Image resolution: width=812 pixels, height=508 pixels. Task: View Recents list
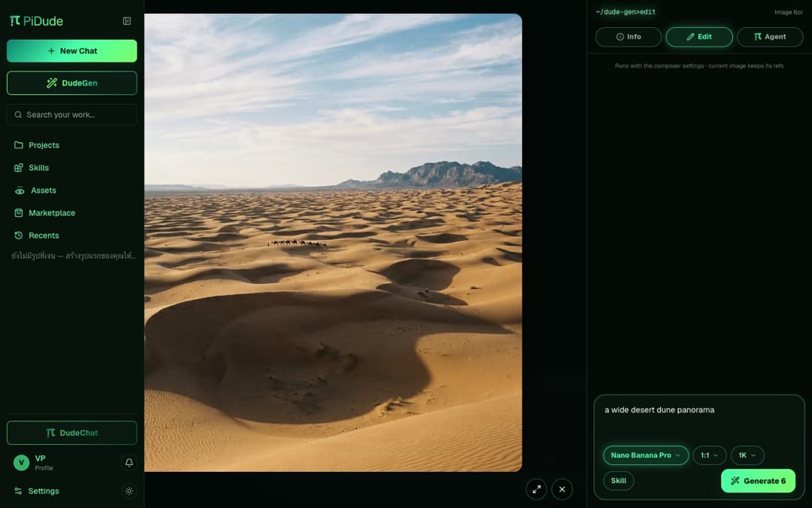37,236
